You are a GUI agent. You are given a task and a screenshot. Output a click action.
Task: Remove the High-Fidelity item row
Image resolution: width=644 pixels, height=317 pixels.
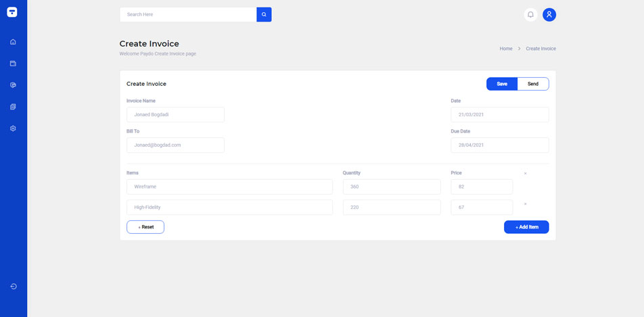(525, 204)
